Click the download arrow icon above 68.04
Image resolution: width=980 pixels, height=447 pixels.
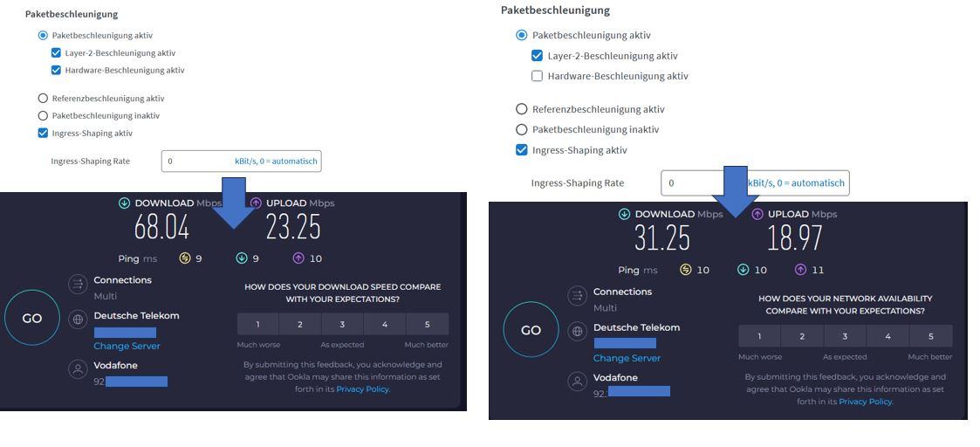pyautogui.click(x=124, y=203)
